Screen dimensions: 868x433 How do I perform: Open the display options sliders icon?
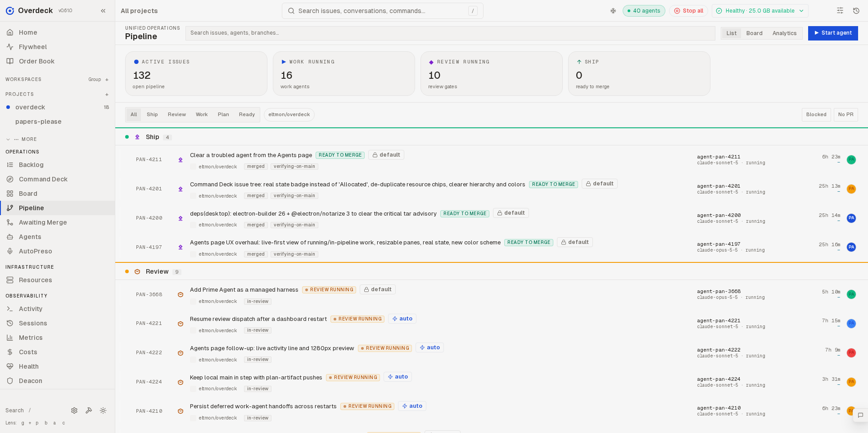click(x=840, y=11)
